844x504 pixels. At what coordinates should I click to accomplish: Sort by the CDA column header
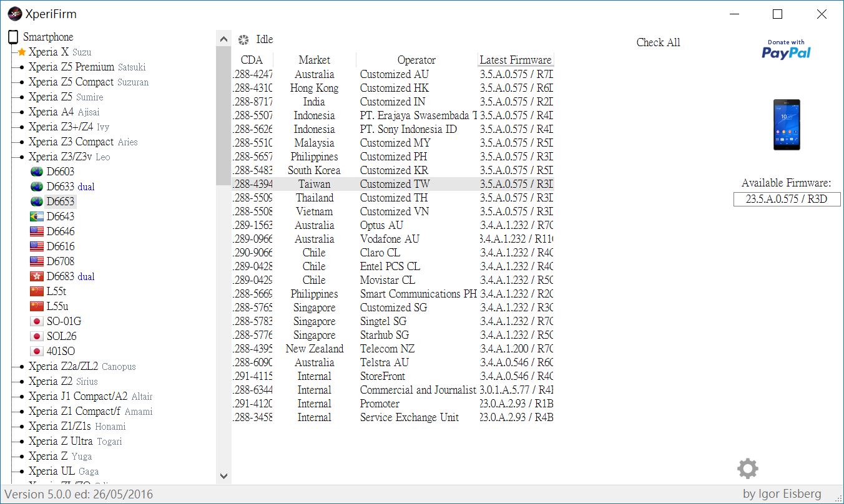click(252, 60)
